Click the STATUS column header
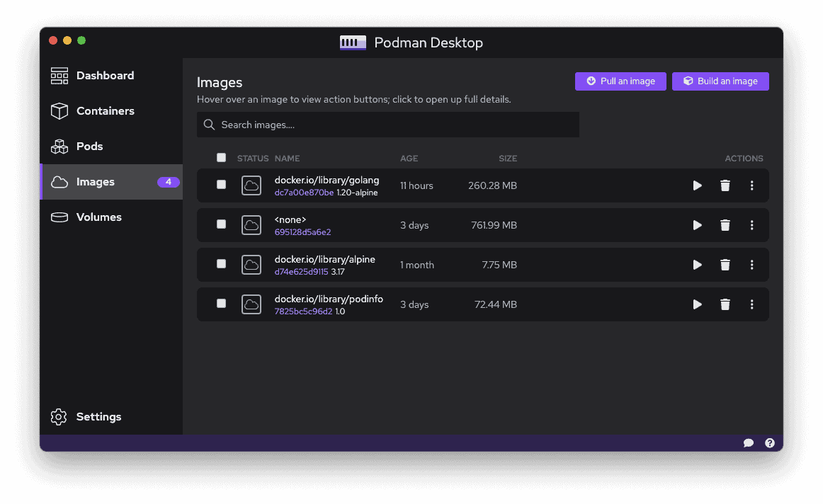The image size is (823, 504). [252, 159]
